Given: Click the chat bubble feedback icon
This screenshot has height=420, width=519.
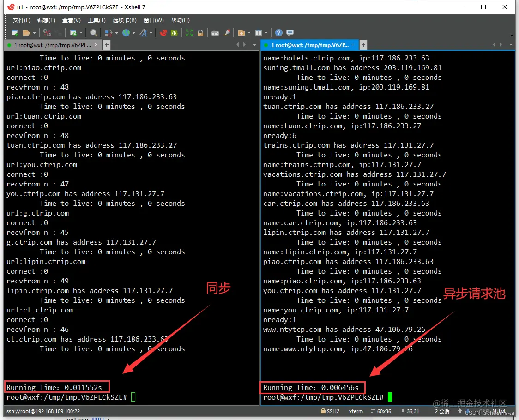Looking at the screenshot, I should point(290,32).
